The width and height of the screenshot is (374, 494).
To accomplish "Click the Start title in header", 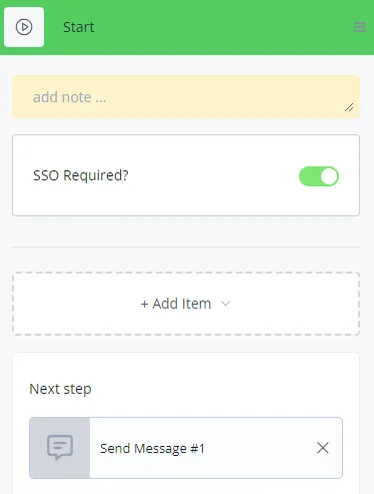I will (x=79, y=27).
